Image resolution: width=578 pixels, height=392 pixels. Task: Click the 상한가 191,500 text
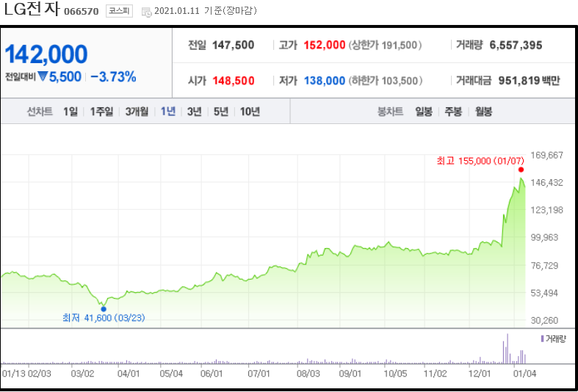pos(385,46)
